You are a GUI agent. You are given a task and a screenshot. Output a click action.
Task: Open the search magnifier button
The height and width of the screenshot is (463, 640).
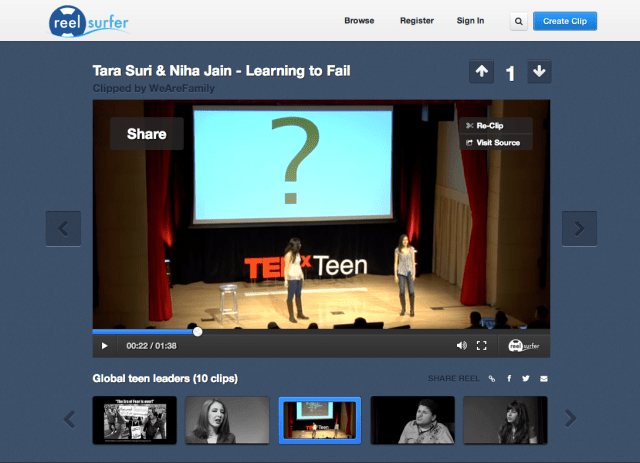tap(518, 21)
